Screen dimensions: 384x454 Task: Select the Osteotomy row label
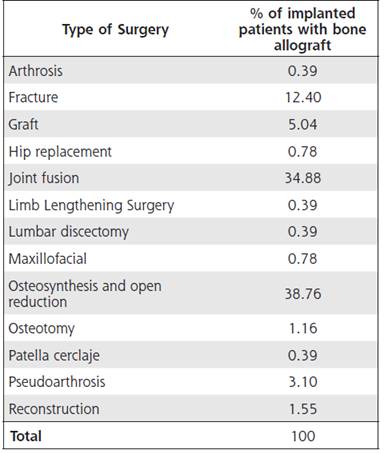click(42, 328)
